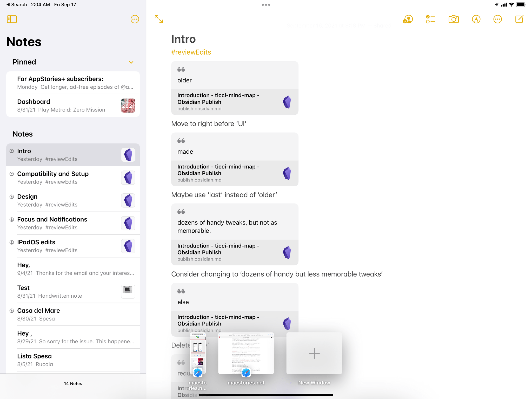The height and width of the screenshot is (399, 532).
Task: Expand the note to full screen
Action: tap(159, 19)
